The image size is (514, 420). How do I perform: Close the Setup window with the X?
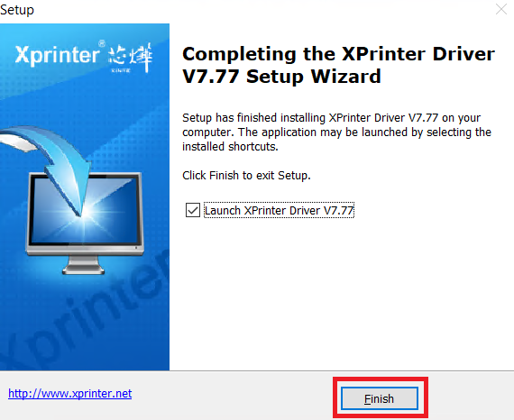click(x=501, y=9)
